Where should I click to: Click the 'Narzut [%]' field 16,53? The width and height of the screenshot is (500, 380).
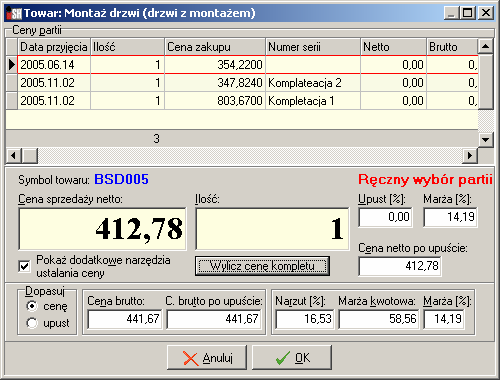click(x=305, y=319)
